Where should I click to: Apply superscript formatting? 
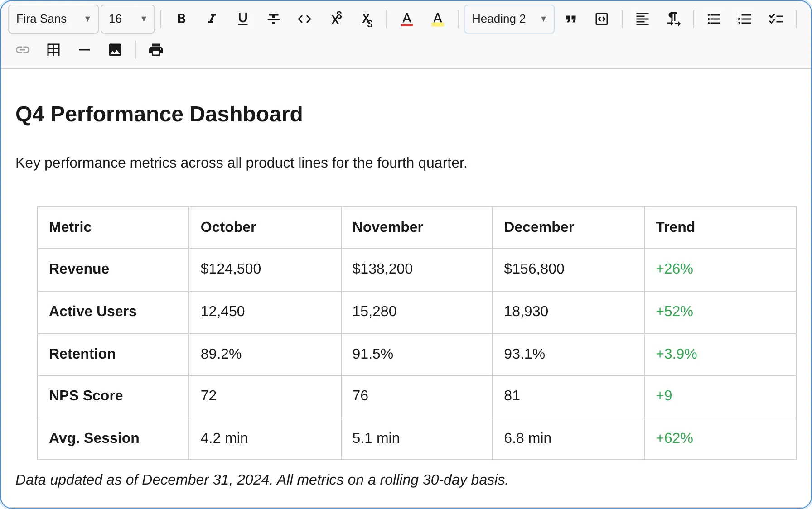(336, 19)
